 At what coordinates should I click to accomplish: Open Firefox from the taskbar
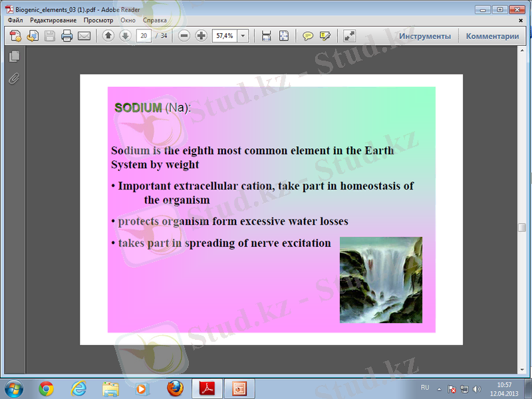click(x=175, y=388)
